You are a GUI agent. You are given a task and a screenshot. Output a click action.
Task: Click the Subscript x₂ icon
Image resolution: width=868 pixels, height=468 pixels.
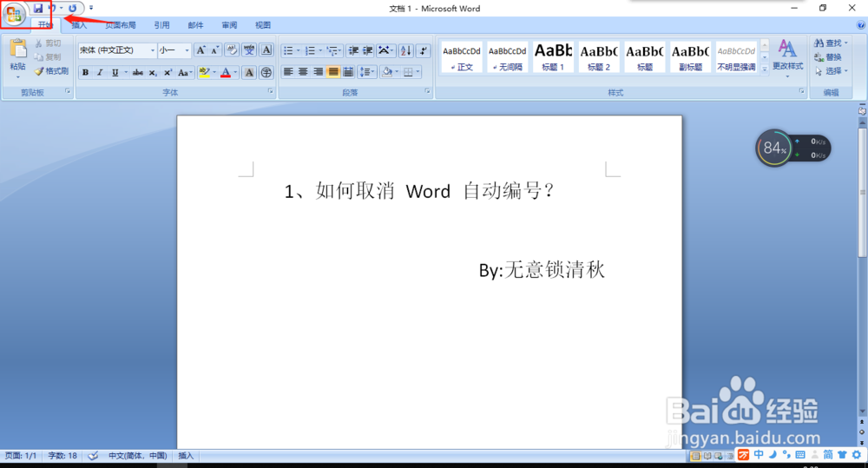(x=153, y=73)
